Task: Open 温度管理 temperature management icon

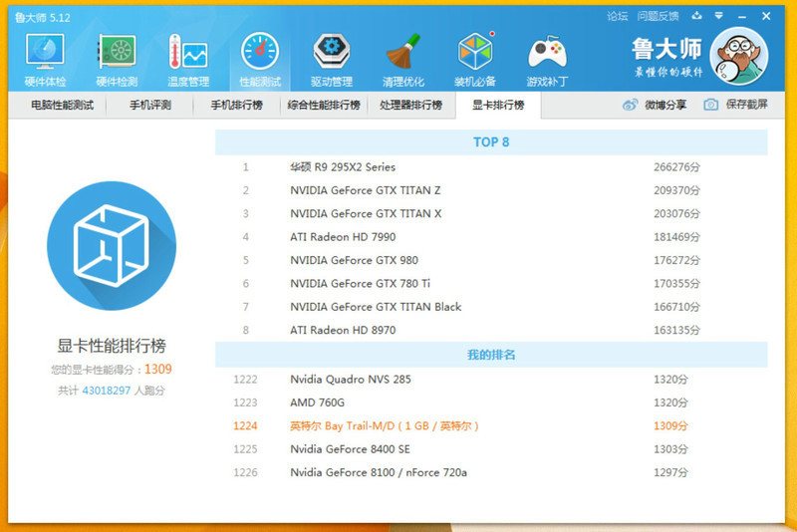Action: pos(188,59)
